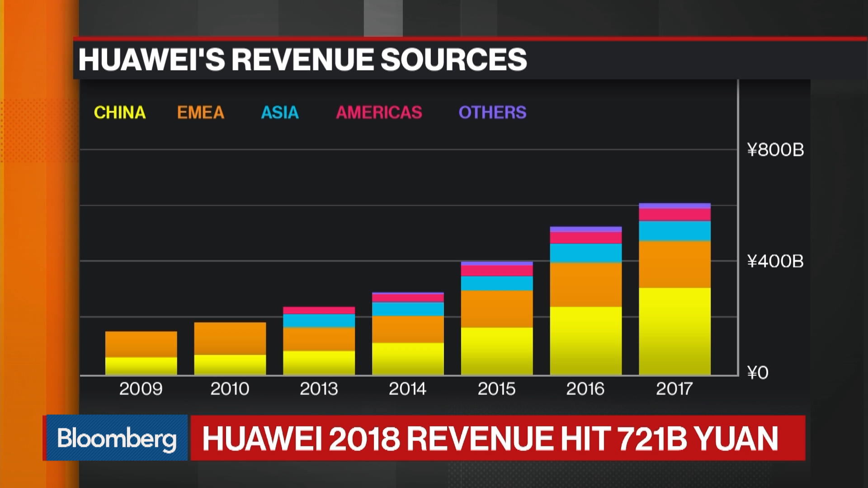This screenshot has width=868, height=488.
Task: Select the blue Asia segment of the 2015 bar
Action: pos(497,283)
